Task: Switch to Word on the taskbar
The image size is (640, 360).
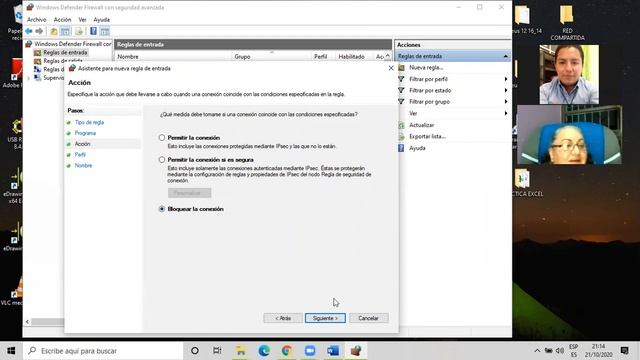Action: (333, 351)
